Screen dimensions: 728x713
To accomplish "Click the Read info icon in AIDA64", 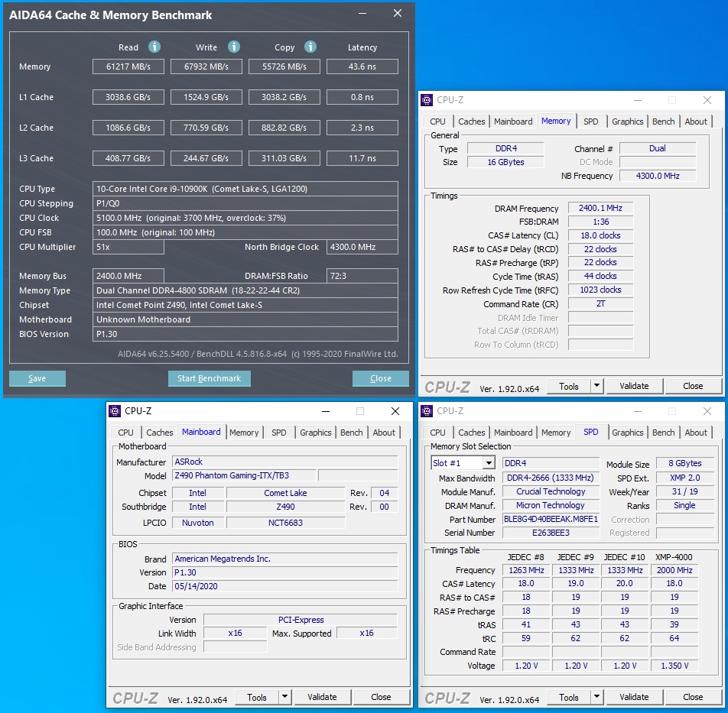I will pos(154,47).
